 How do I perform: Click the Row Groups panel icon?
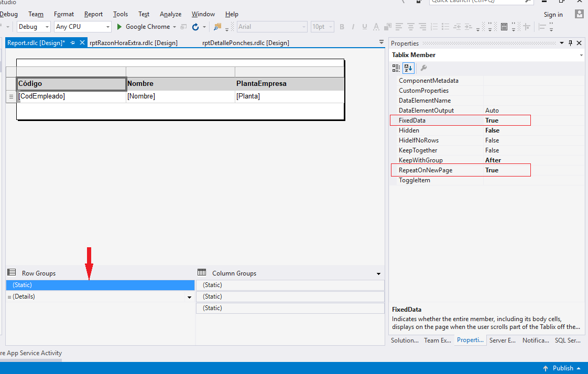tap(12, 272)
